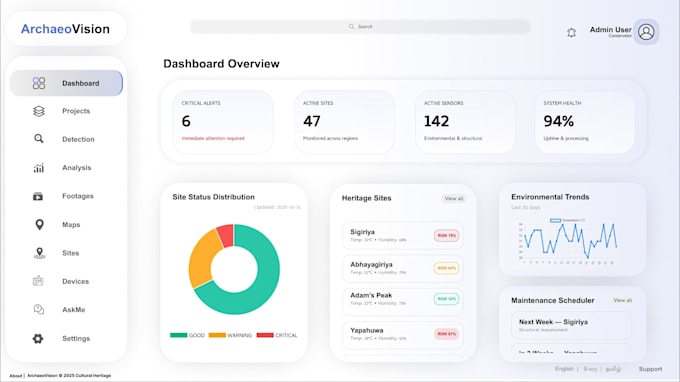Click the About link in footer
This screenshot has height=382, width=680.
coord(16,376)
